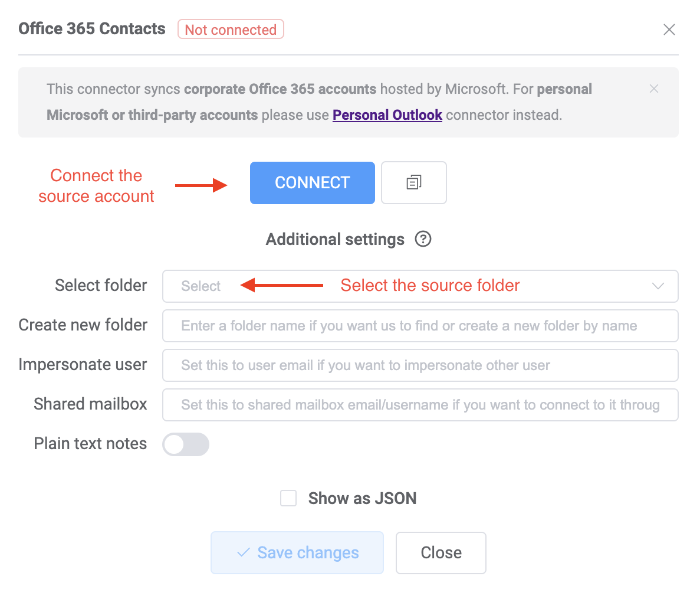Toggle the Plain text notes switch
The image size is (700, 589).
click(x=185, y=444)
